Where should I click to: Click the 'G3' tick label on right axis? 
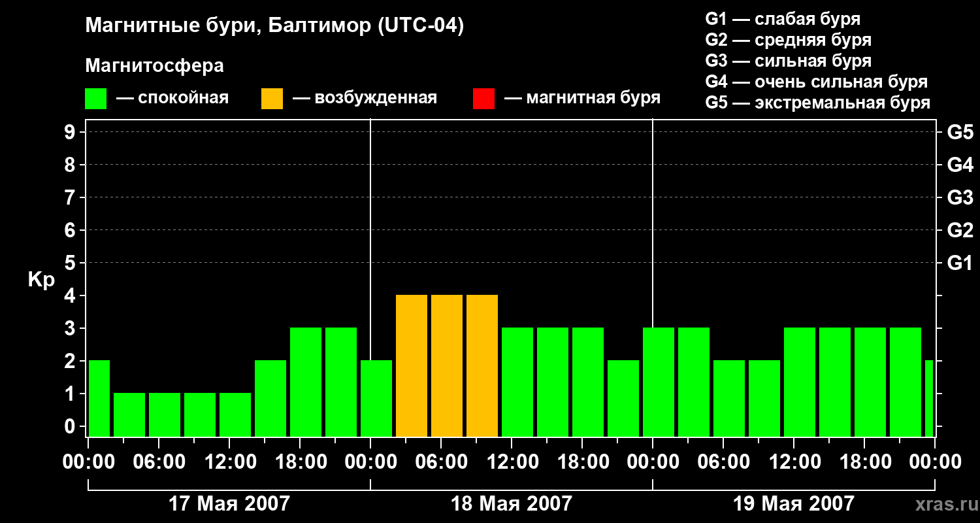pos(960,197)
